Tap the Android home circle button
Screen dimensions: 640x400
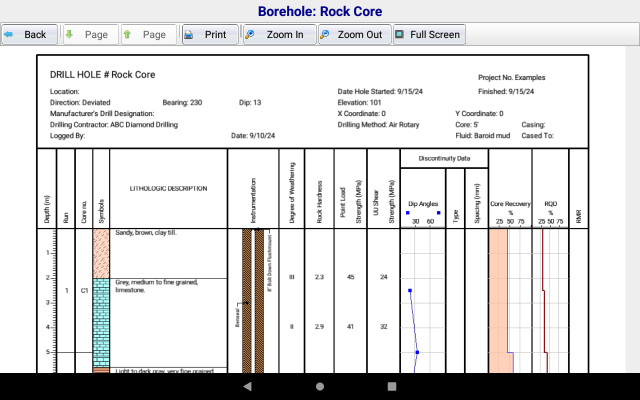click(x=320, y=386)
